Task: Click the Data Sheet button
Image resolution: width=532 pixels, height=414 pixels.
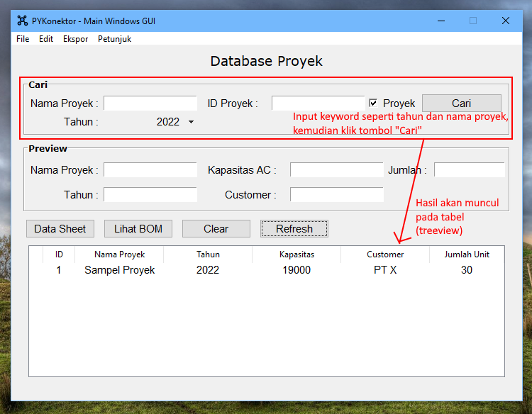Action: pos(60,228)
